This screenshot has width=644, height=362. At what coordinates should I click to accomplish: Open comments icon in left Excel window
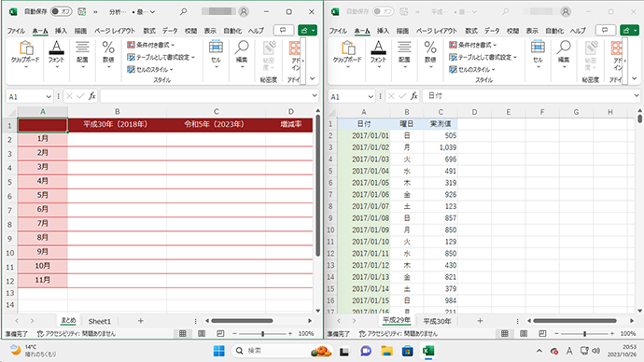(284, 31)
